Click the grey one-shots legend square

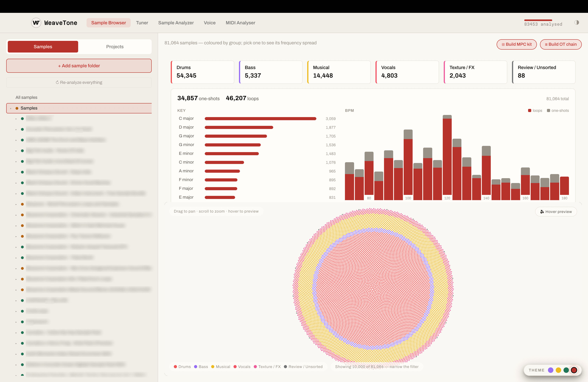click(549, 110)
